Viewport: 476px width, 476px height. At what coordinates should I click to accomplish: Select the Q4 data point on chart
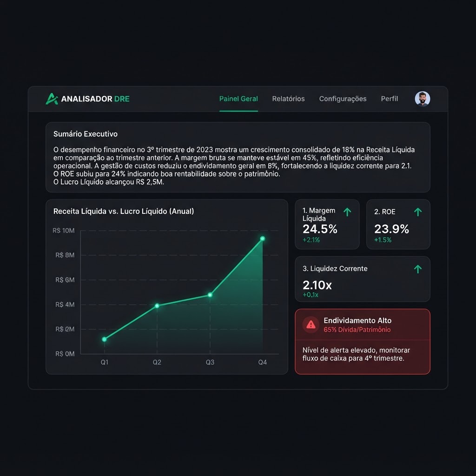click(263, 238)
